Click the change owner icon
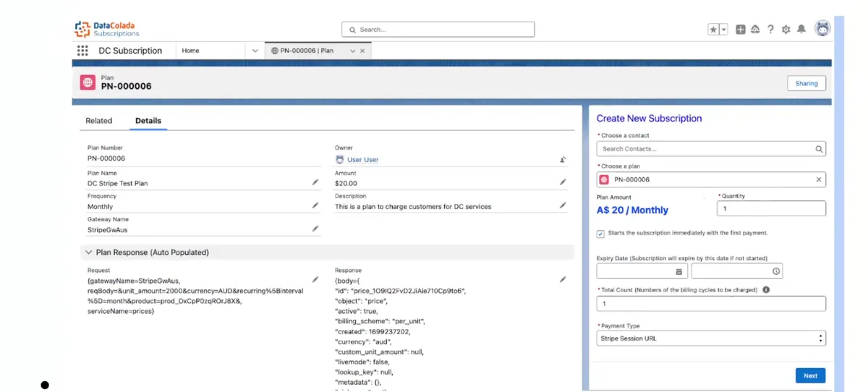Viewport: 868px width, 392px height. (563, 159)
